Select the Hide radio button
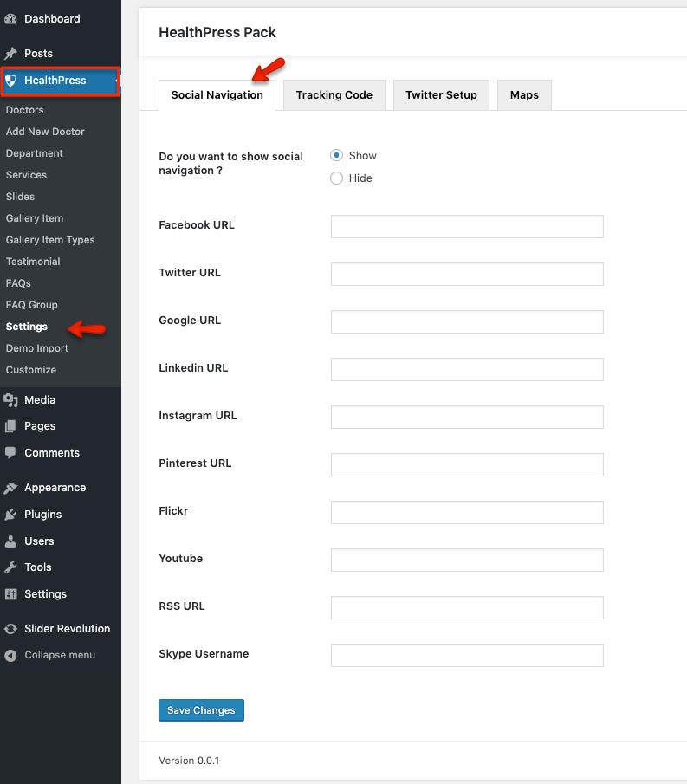 (337, 178)
